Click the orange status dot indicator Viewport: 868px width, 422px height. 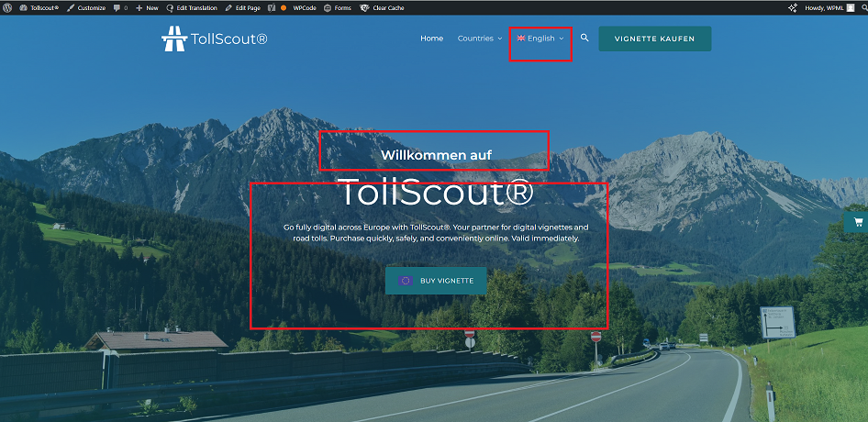click(x=284, y=7)
